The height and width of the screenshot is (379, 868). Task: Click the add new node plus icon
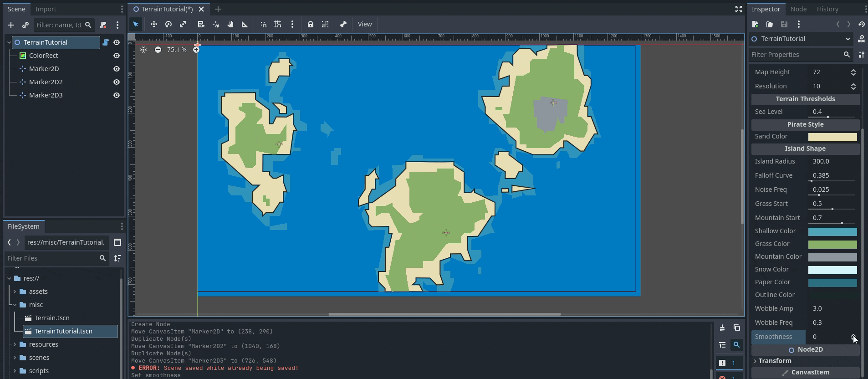[x=11, y=25]
